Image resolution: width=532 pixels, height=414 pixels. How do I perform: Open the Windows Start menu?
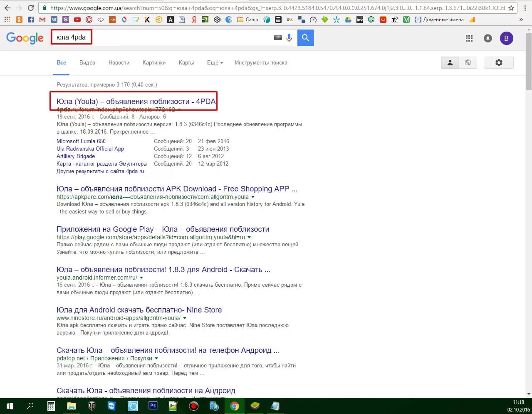(10, 406)
